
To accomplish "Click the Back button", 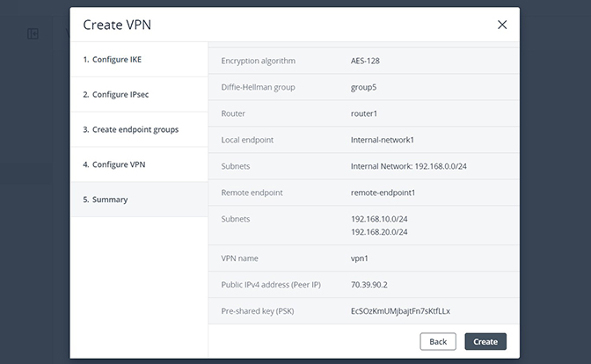I will pos(438,341).
